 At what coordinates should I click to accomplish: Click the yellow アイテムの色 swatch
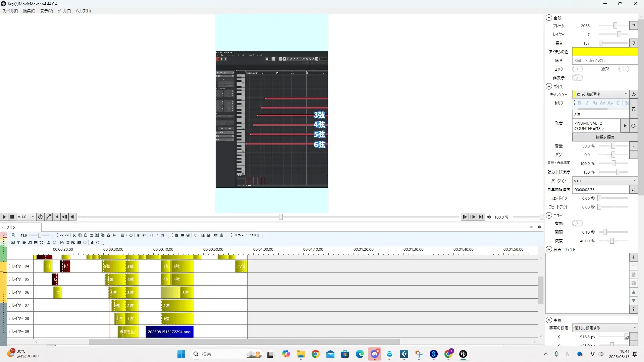click(x=604, y=52)
